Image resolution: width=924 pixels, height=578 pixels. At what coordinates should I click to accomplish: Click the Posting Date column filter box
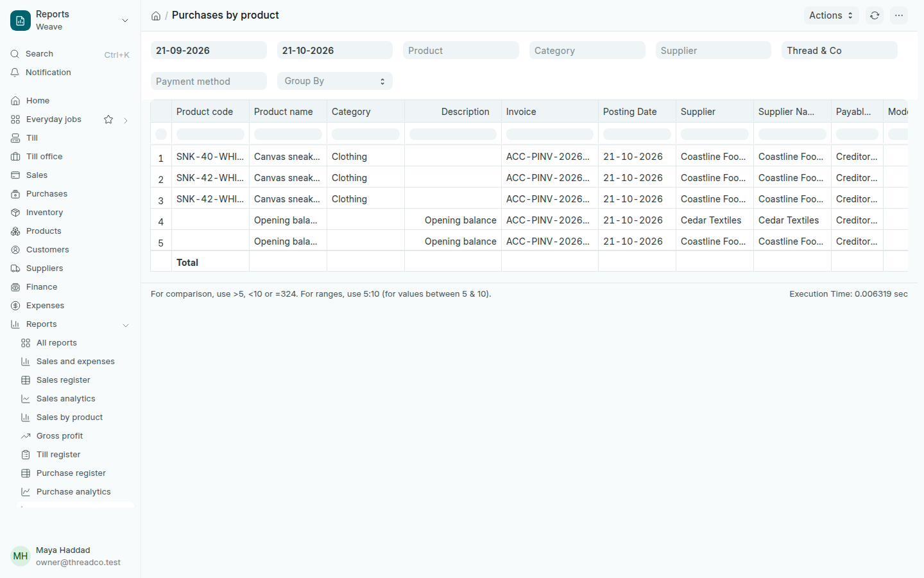pyautogui.click(x=637, y=134)
